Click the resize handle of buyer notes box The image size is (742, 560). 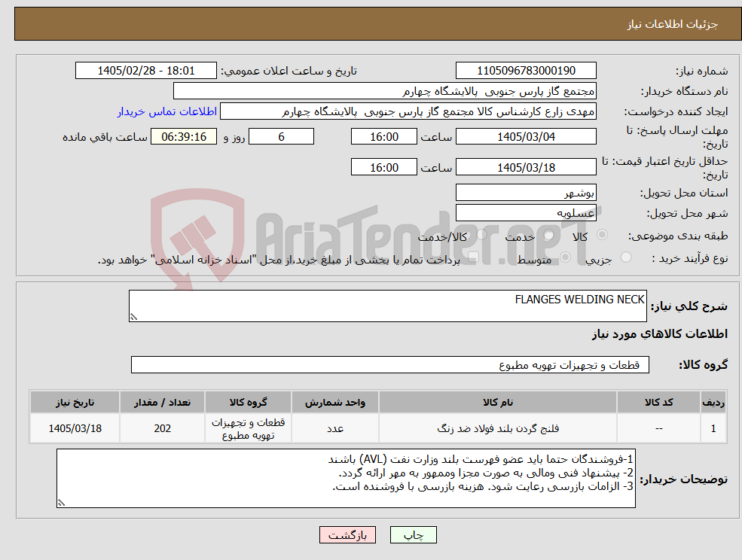click(61, 504)
